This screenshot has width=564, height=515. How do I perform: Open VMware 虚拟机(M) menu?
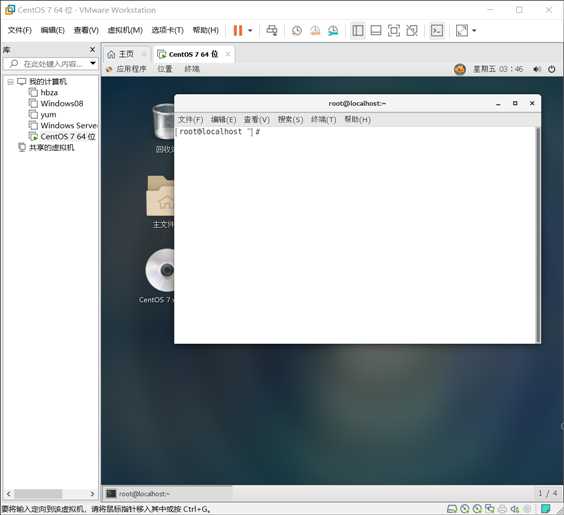click(125, 30)
